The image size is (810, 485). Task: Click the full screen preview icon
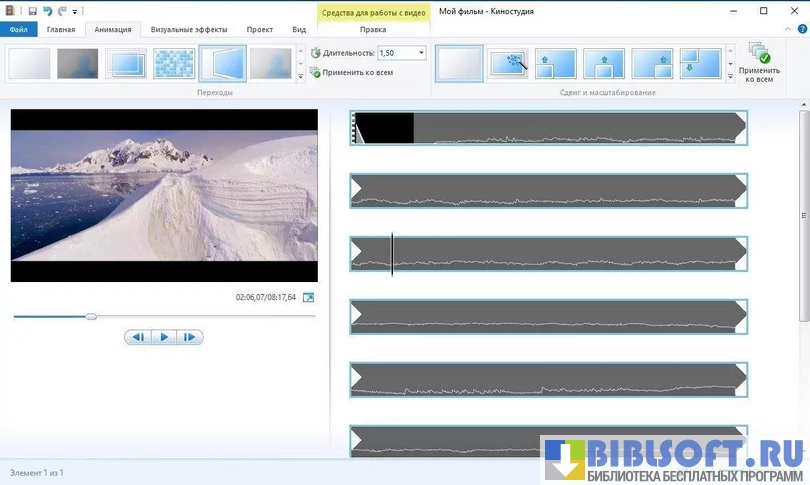(308, 298)
